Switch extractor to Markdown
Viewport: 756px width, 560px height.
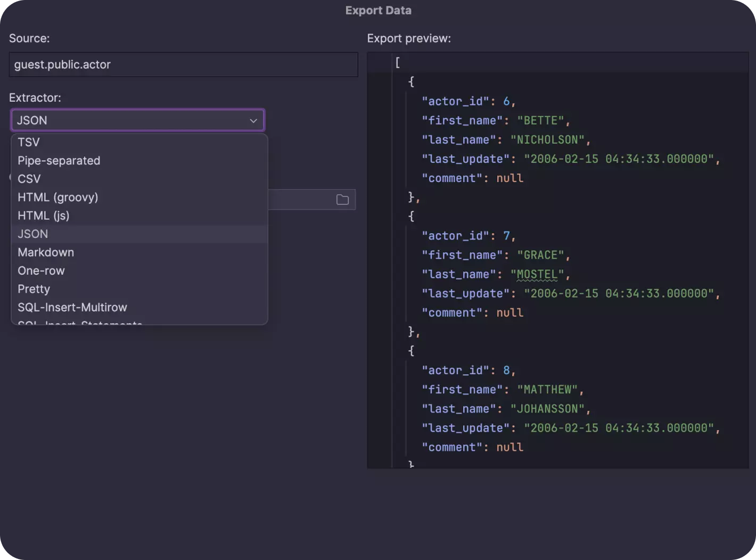46,252
